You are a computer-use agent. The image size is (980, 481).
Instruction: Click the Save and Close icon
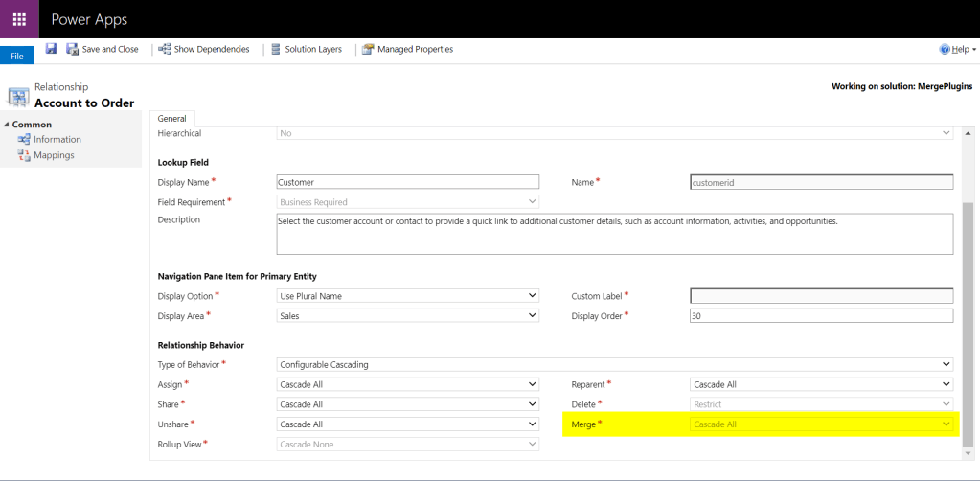[x=72, y=49]
